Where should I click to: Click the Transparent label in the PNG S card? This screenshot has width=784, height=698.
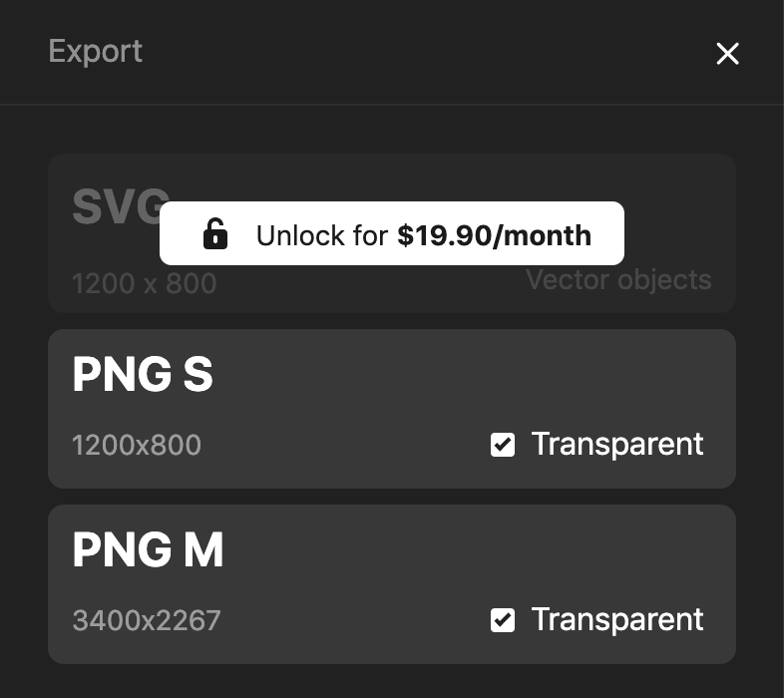[617, 444]
